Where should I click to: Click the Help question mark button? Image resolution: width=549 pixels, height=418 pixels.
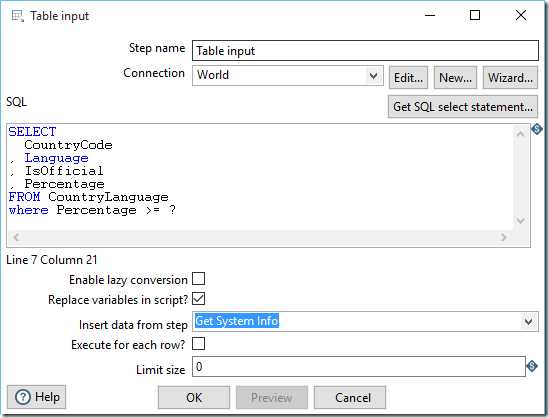coord(36,397)
